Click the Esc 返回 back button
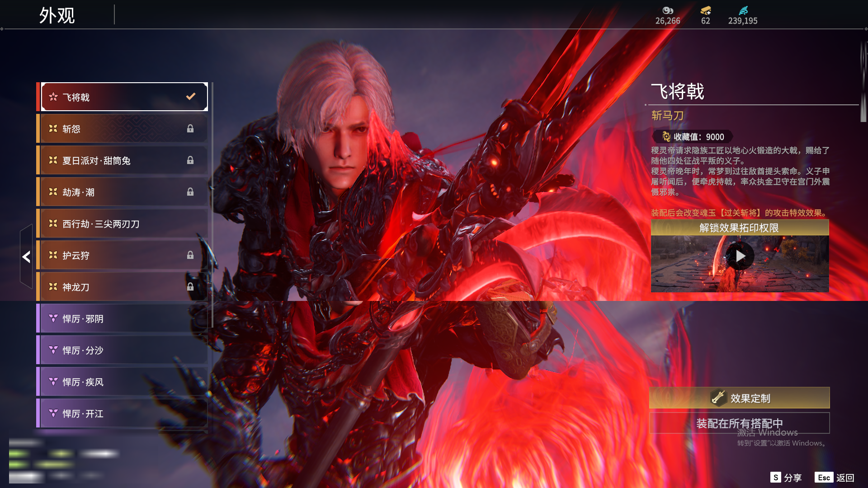Image resolution: width=868 pixels, height=488 pixels. point(835,478)
